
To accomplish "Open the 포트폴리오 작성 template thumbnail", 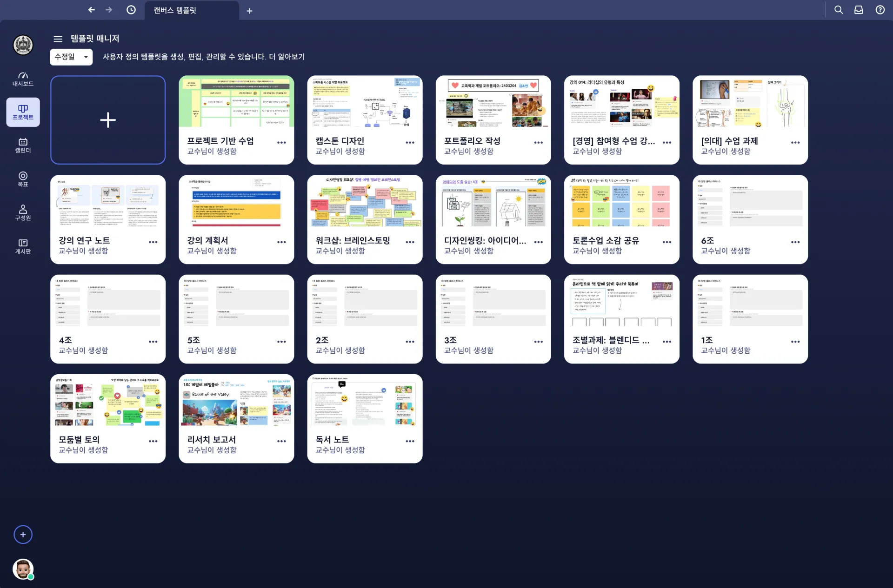I will pyautogui.click(x=493, y=101).
